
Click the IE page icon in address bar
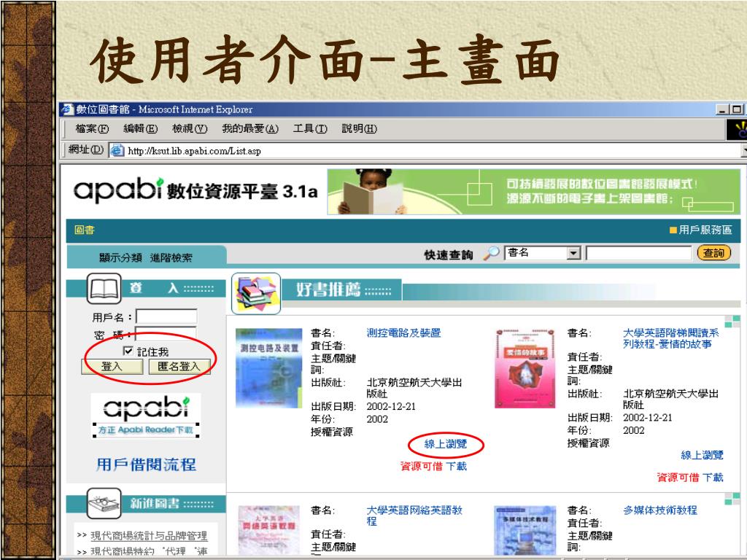[x=117, y=151]
